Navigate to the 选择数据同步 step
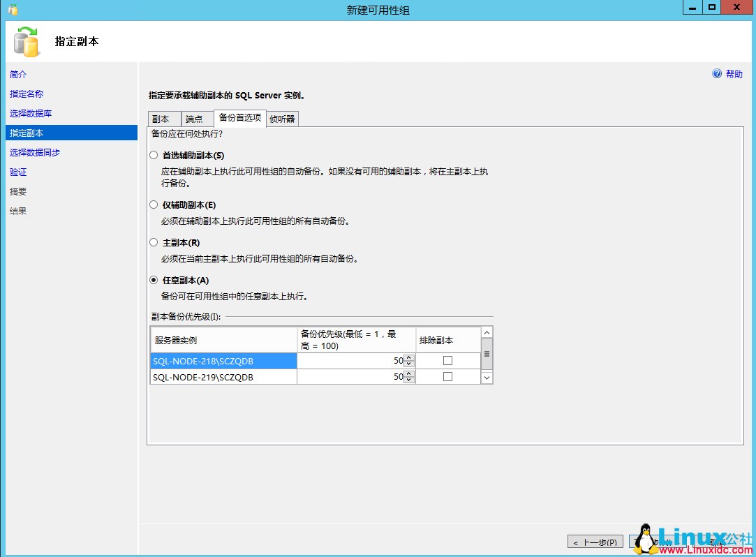The image size is (756, 557). 33,151
